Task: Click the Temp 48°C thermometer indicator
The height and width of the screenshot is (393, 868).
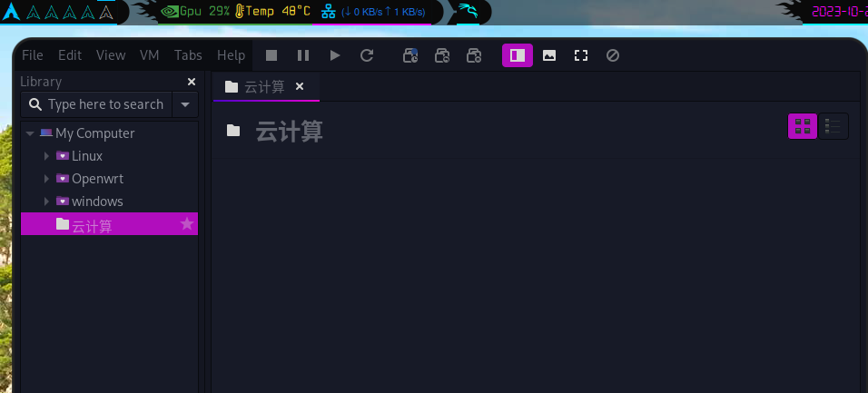Action: [271, 11]
